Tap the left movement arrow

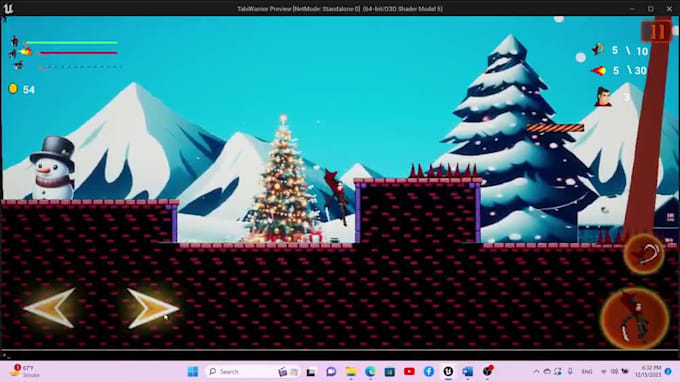(49, 308)
